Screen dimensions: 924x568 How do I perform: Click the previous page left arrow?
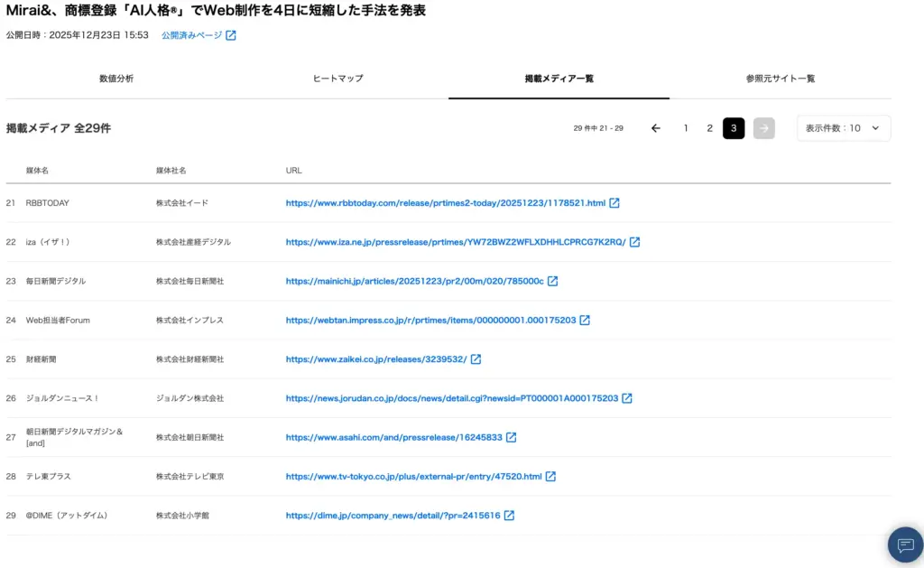tap(656, 128)
